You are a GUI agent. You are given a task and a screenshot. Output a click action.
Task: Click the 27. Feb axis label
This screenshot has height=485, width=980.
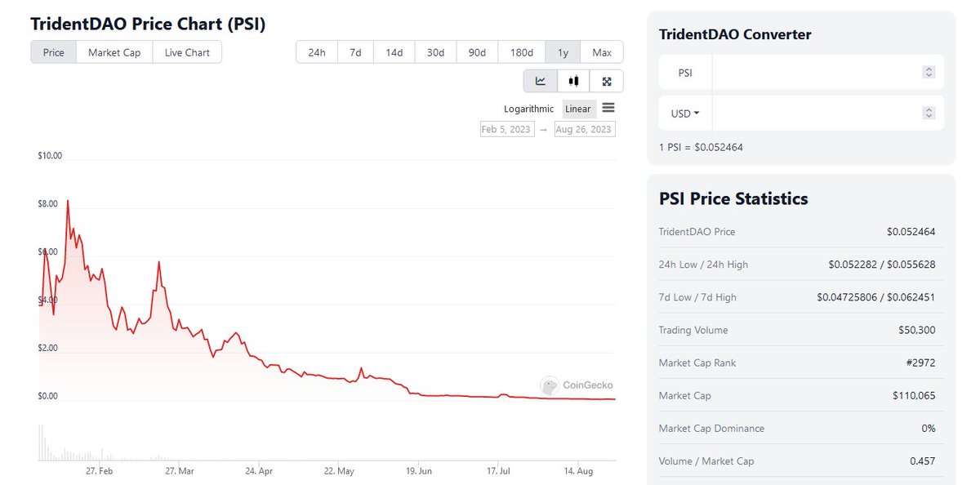[x=99, y=471]
